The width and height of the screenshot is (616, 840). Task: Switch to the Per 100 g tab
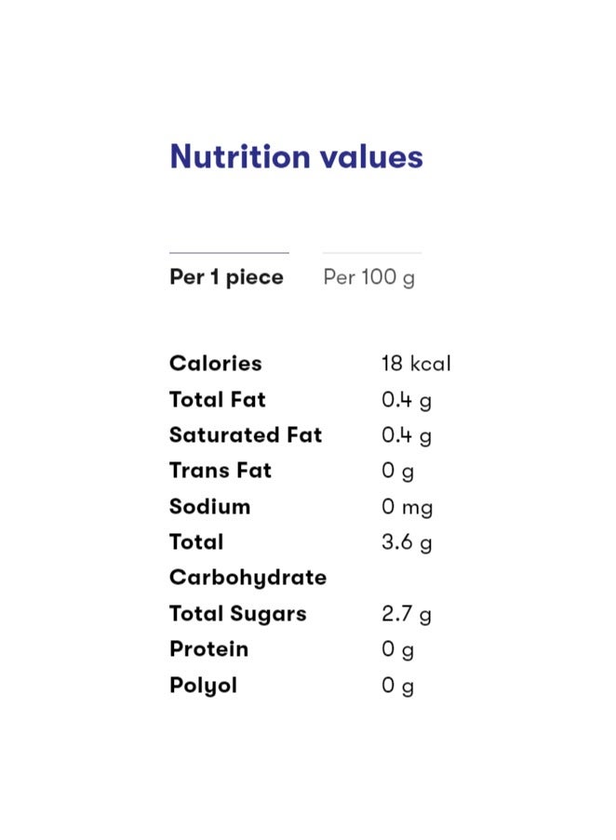coord(368,277)
